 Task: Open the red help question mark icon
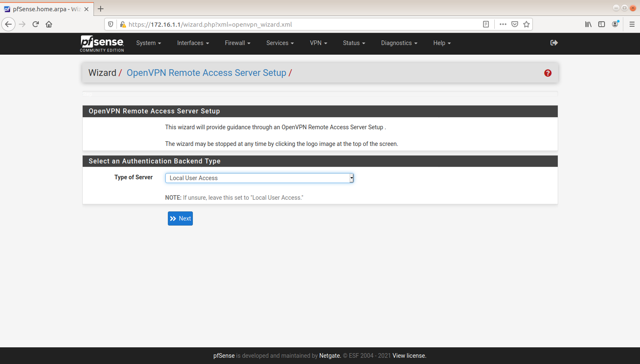548,73
